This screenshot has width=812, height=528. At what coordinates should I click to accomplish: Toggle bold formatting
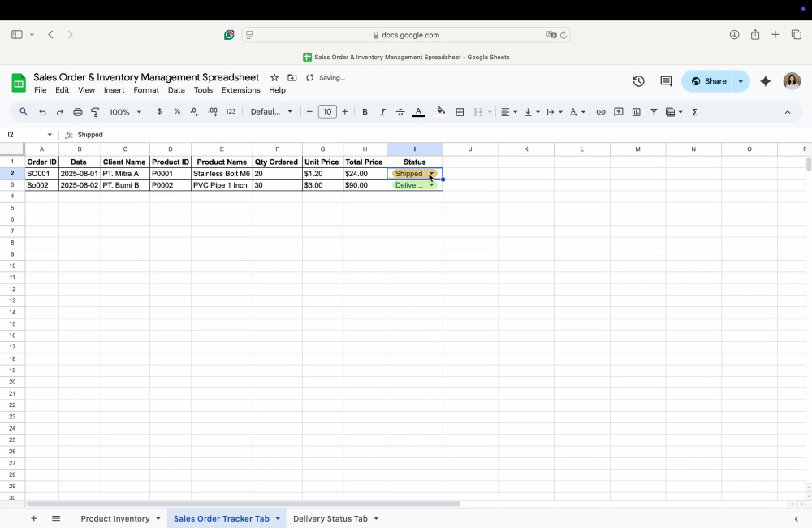[365, 112]
